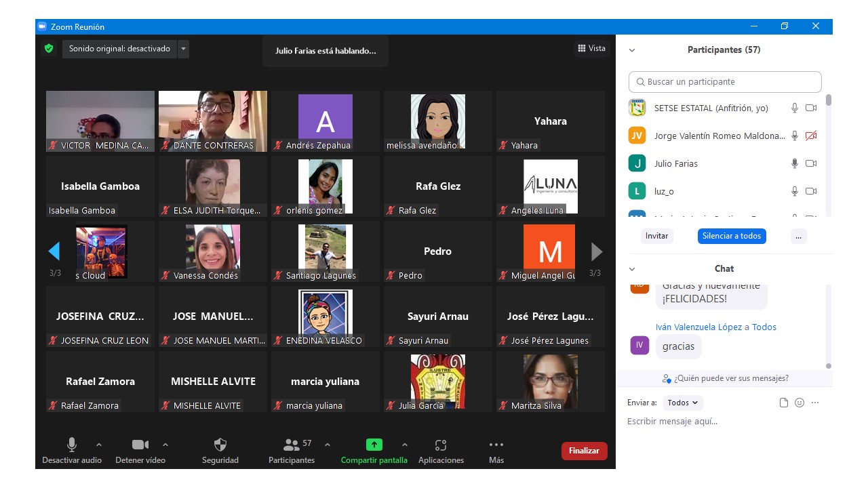Viewport: 868px width, 488px height.
Task: Open participant options three-dots button
Action: (799, 236)
